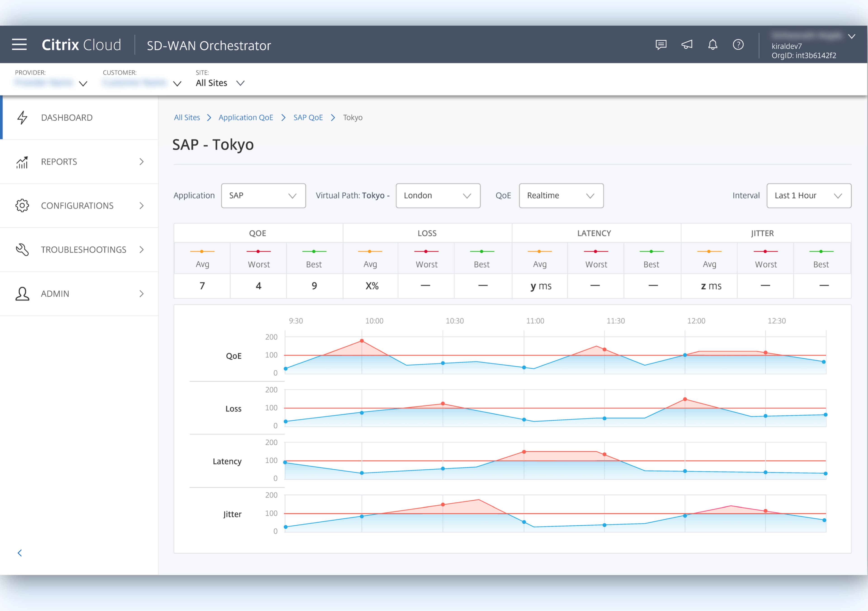Open the Last 1 Hour interval dropdown
868x611 pixels.
point(809,196)
